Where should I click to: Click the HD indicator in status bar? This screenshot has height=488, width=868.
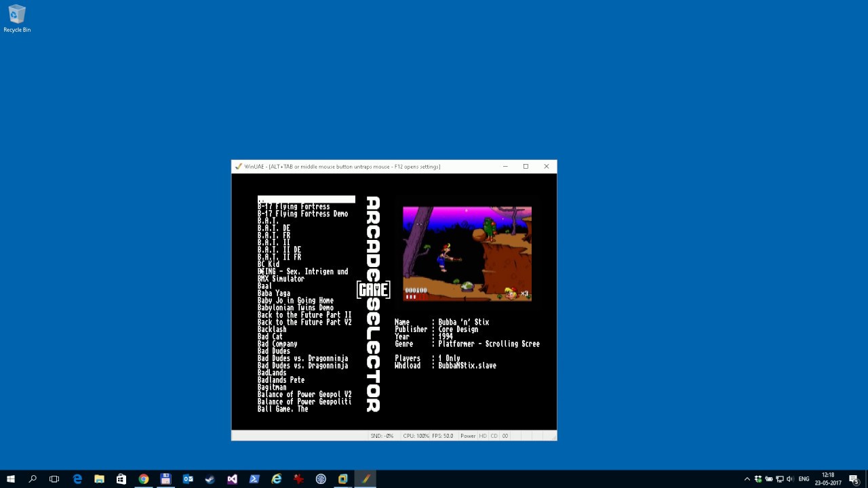pyautogui.click(x=484, y=436)
